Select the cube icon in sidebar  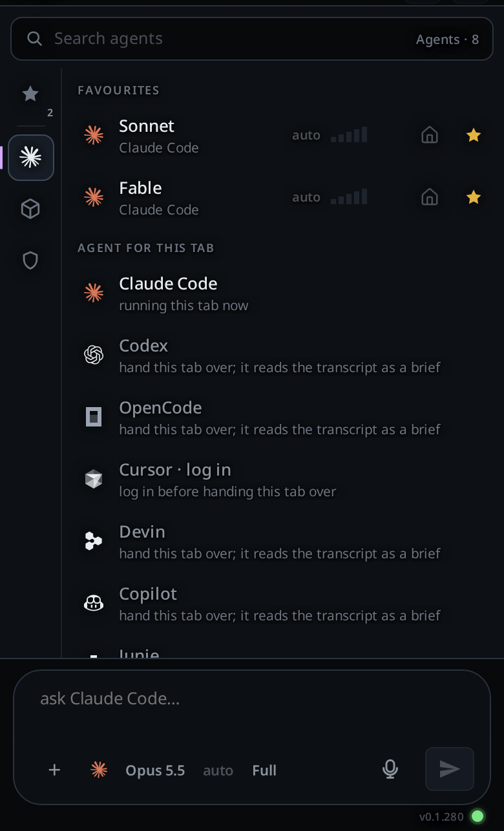tap(30, 209)
